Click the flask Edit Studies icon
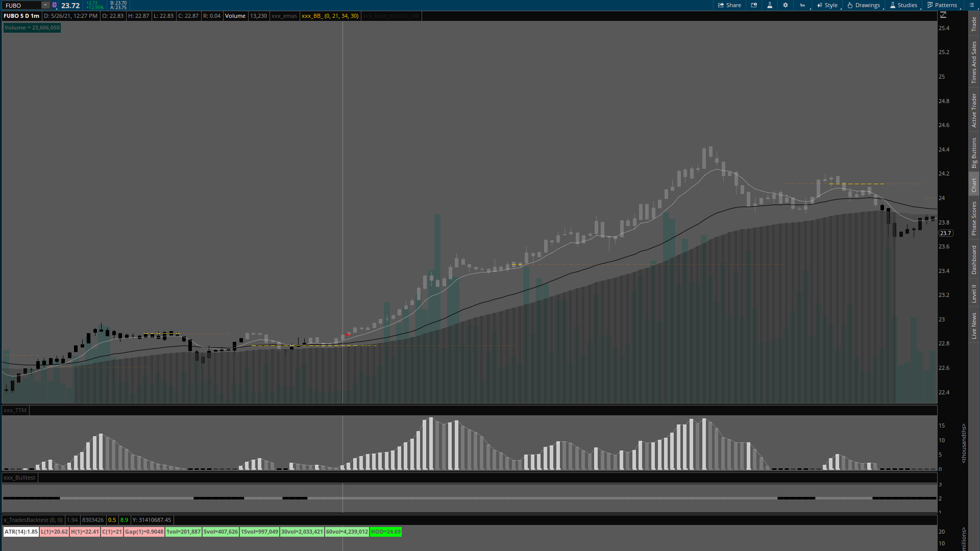Screen dimensions: 980x551 coord(770,5)
